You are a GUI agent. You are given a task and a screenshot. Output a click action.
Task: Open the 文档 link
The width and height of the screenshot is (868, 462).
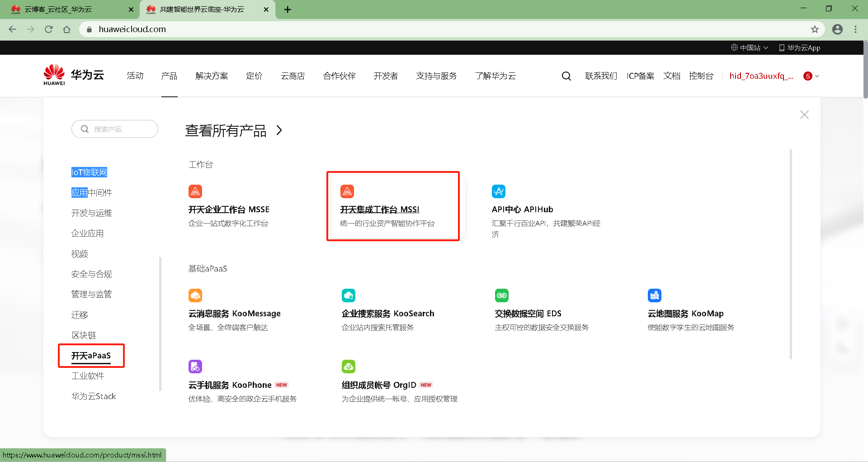(x=672, y=76)
